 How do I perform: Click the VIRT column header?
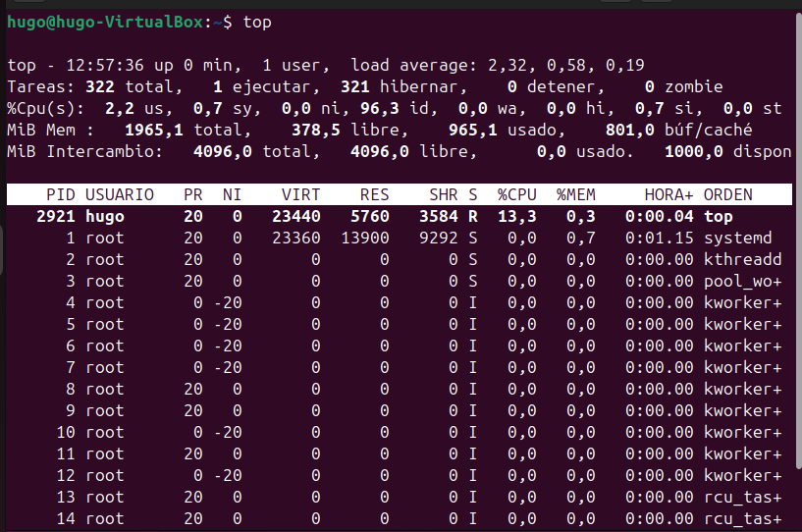[301, 194]
